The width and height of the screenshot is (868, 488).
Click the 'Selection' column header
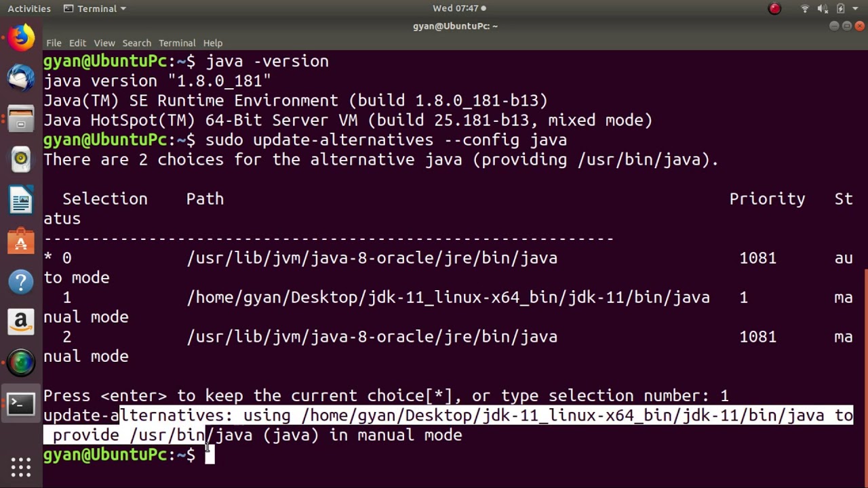pyautogui.click(x=105, y=199)
